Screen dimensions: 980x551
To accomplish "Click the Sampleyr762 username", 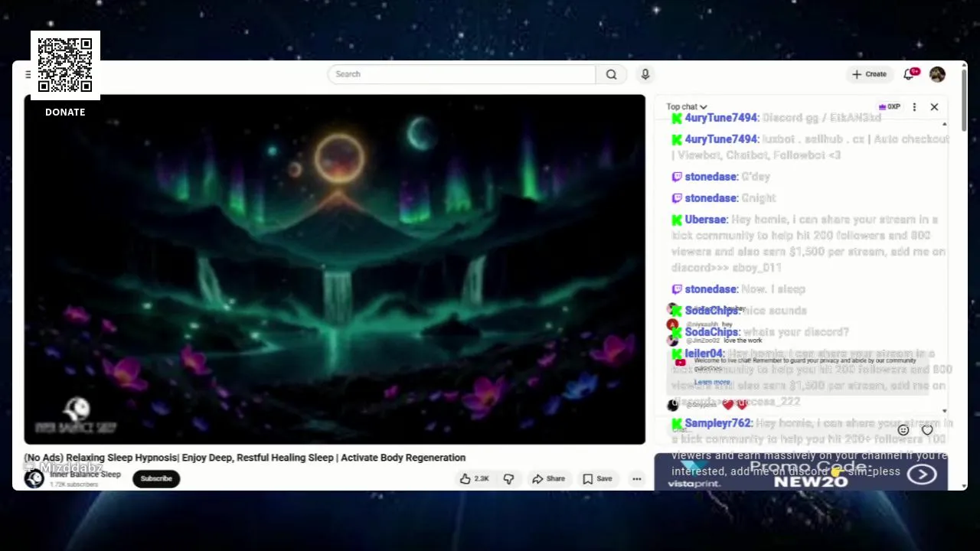I will point(718,423).
